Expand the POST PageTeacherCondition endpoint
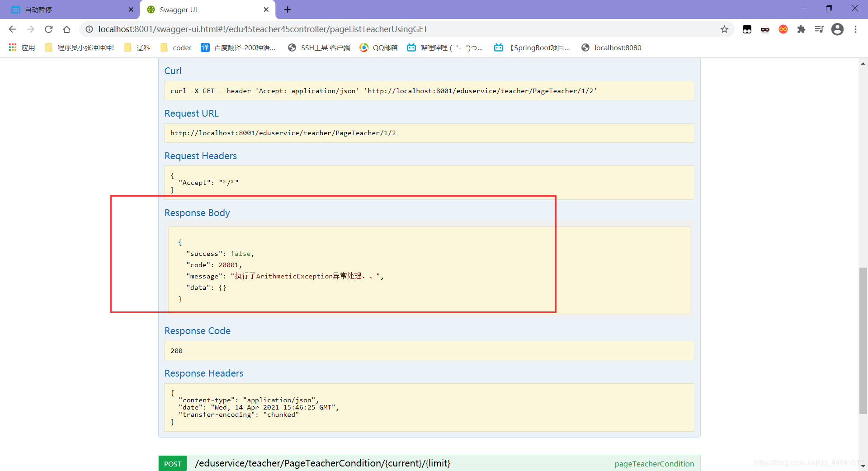The width and height of the screenshot is (868, 471). 322,463
